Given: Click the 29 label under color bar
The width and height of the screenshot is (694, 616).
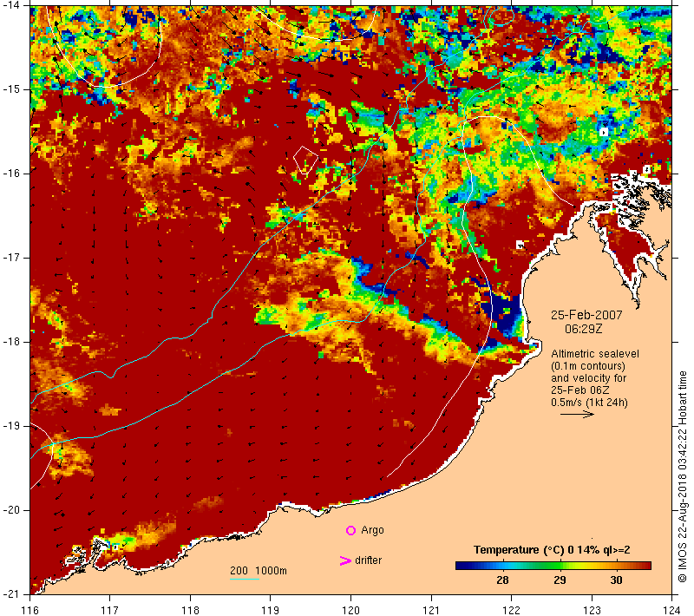Looking at the screenshot, I should 560,580.
